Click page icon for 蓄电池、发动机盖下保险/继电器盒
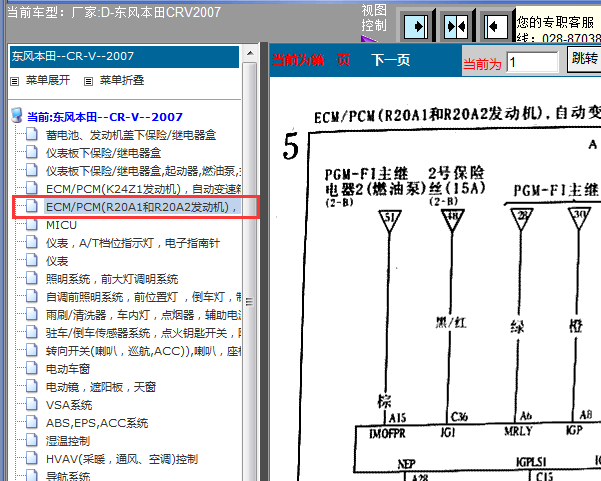Viewport: 601px width, 481px height. pos(32,135)
